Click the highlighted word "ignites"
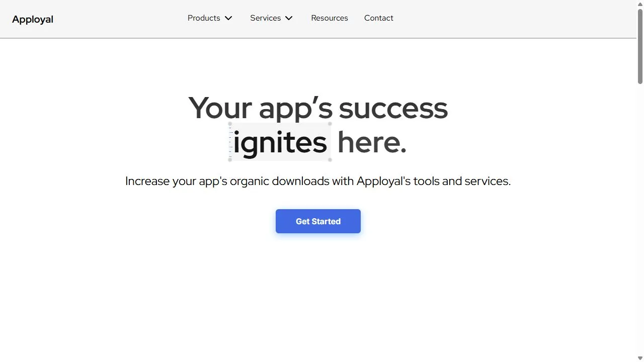Image resolution: width=644 pixels, height=362 pixels. click(x=280, y=142)
